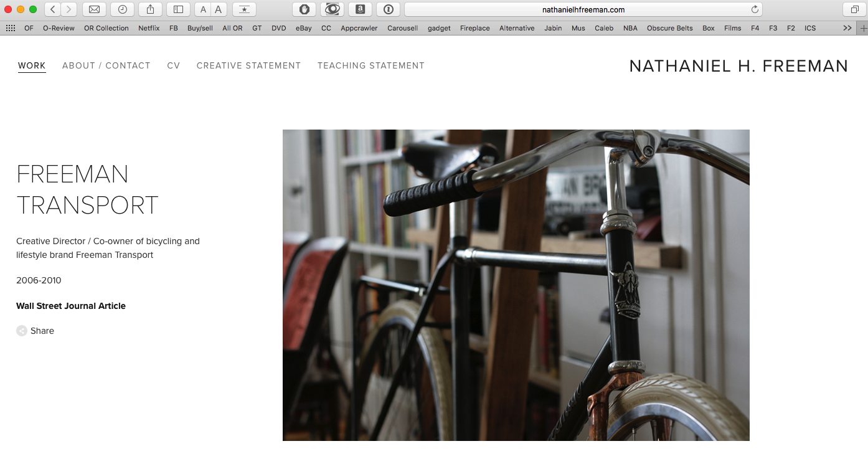Click the Mail envelope toolbar icon
Screen dimensions: 868x469
click(95, 9)
